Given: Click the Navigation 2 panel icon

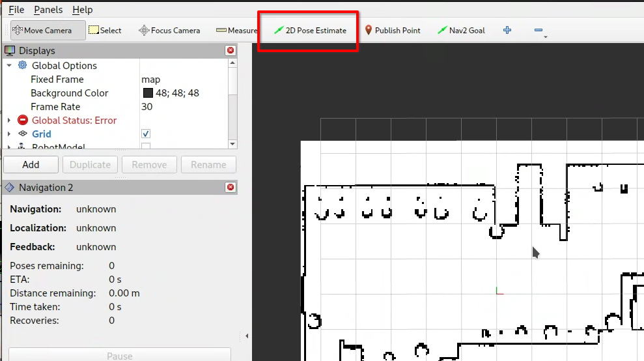Looking at the screenshot, I should point(10,188).
